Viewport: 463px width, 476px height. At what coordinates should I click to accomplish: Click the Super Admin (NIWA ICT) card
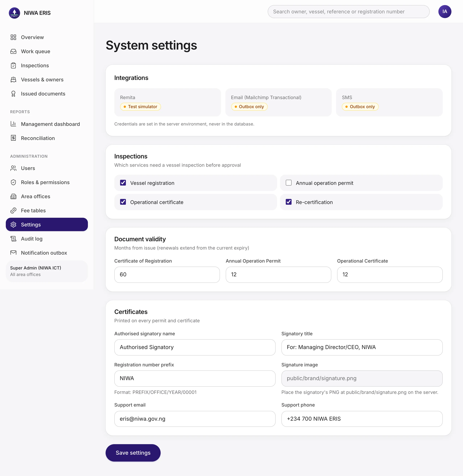pyautogui.click(x=47, y=271)
